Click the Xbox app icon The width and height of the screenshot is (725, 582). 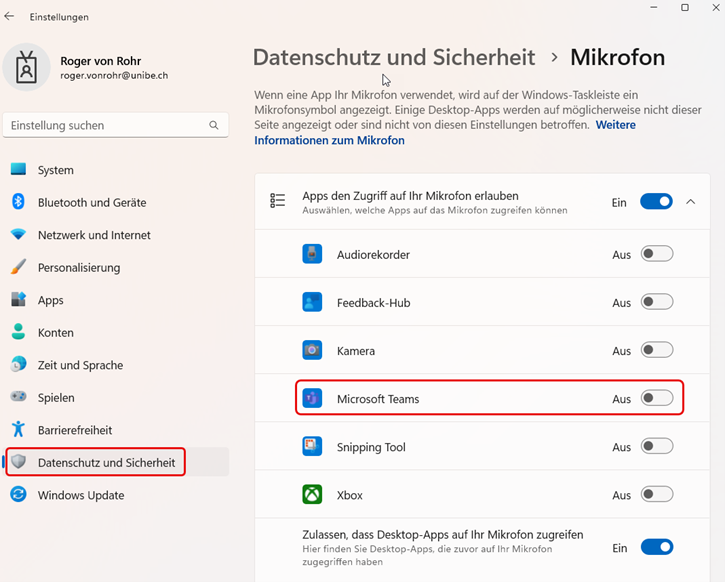(312, 495)
